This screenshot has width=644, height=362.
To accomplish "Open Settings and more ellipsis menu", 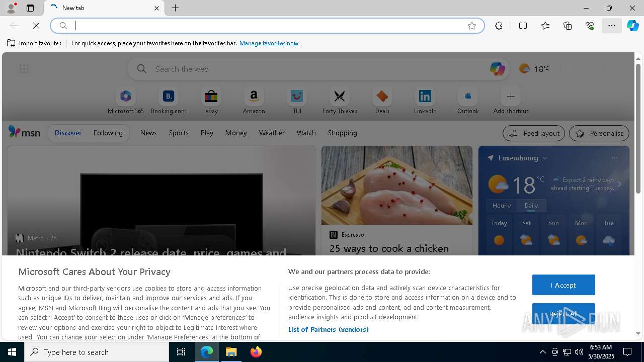I will 612,26.
